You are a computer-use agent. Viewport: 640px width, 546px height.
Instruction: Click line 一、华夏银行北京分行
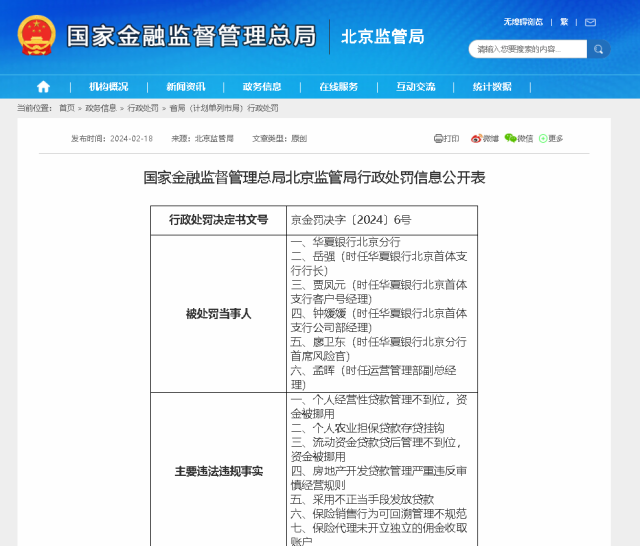346,242
